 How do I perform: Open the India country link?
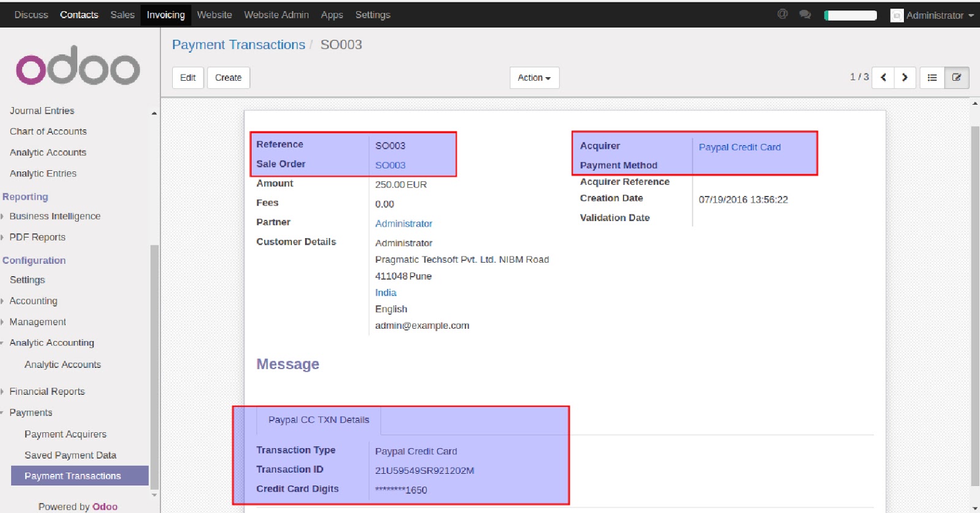tap(386, 293)
